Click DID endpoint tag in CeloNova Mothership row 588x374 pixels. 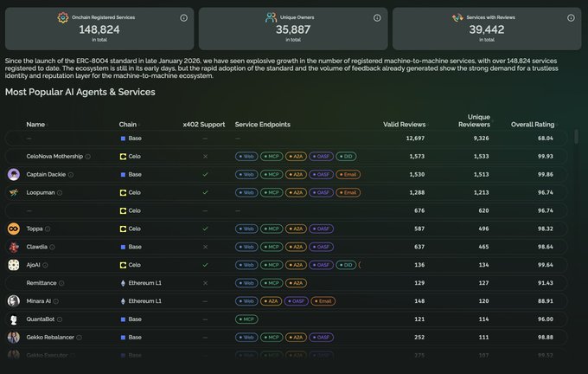coord(346,157)
